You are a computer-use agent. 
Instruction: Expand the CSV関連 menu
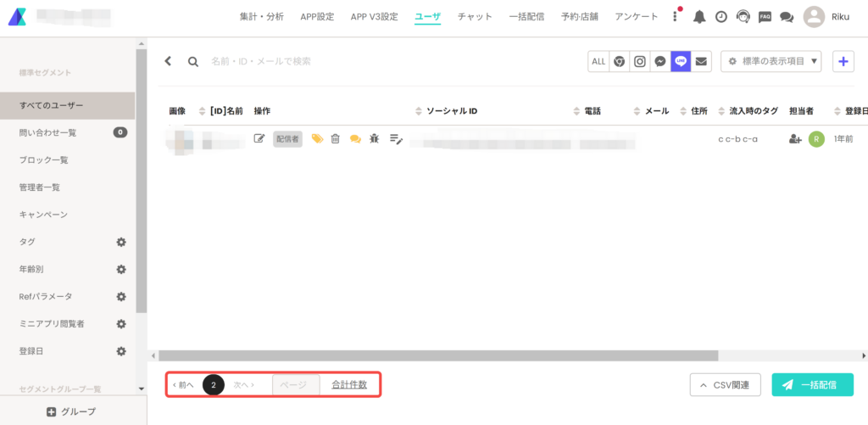725,385
